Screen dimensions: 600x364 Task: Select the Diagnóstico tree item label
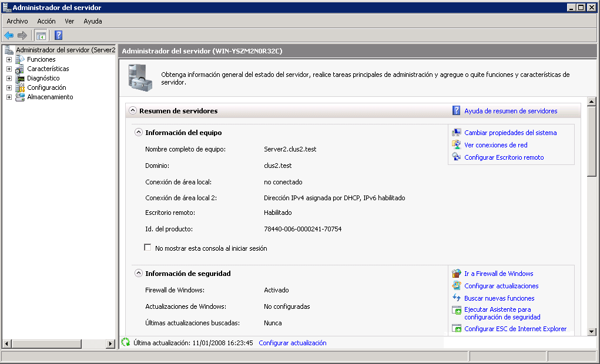pos(43,78)
